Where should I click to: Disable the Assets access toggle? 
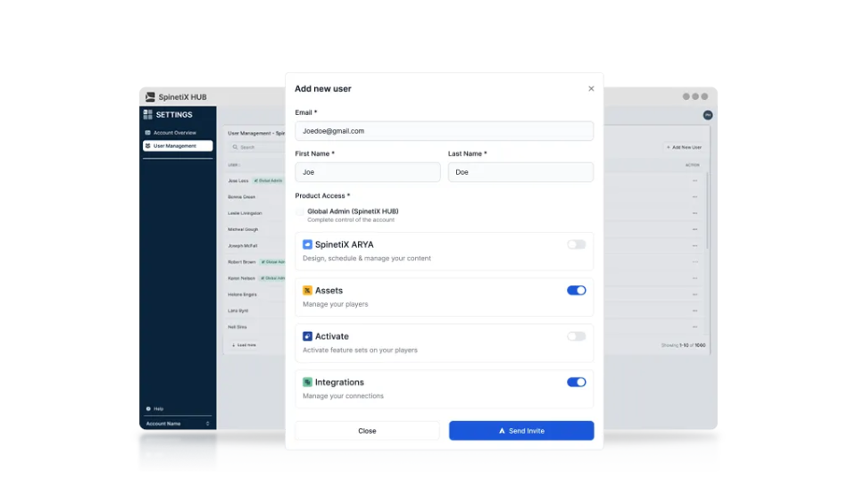tap(576, 291)
